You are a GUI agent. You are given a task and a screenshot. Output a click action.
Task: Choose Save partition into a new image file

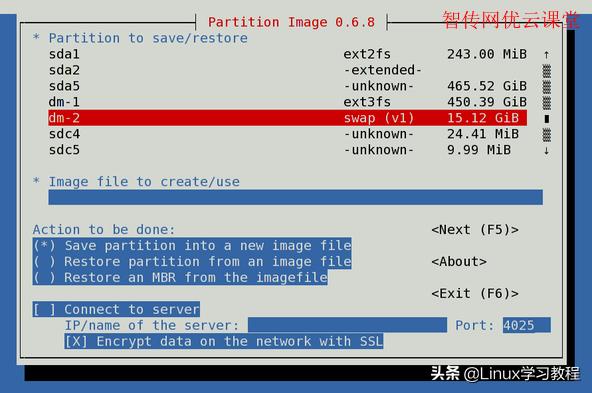pyautogui.click(x=192, y=246)
